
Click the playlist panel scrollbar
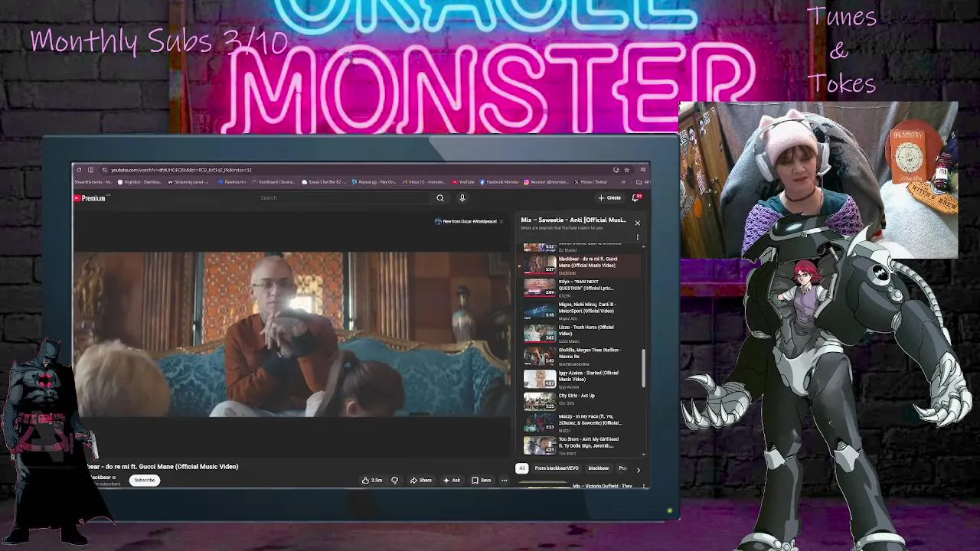[644, 369]
